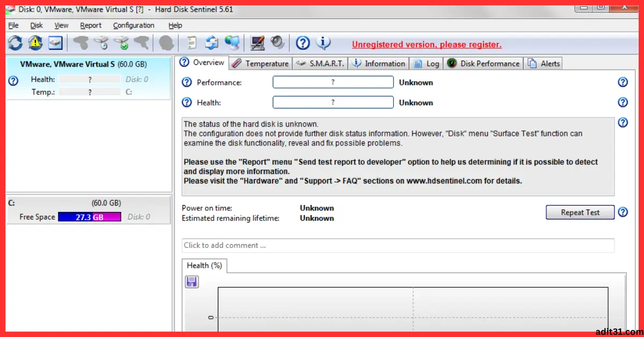
Task: Click help icon at right of Health bar row
Action: [623, 102]
